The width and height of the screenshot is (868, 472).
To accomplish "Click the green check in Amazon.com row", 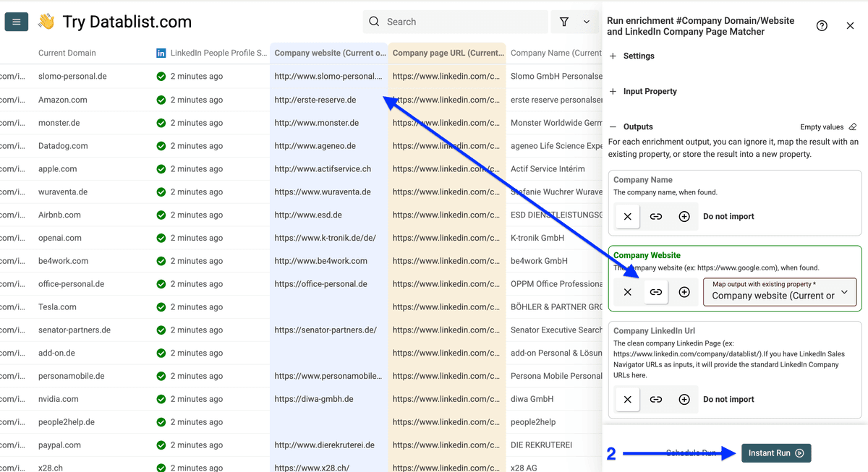I will 161,100.
